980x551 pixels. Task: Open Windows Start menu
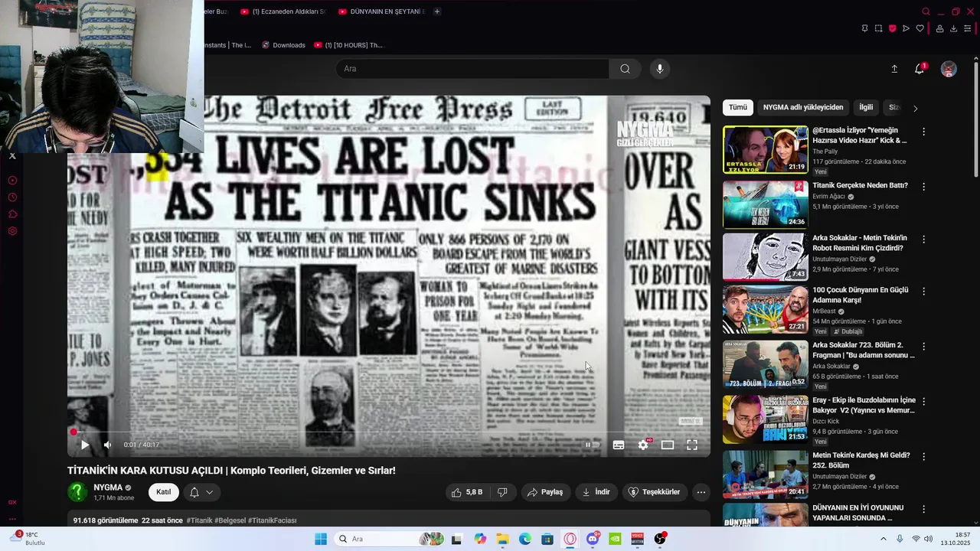(x=321, y=539)
